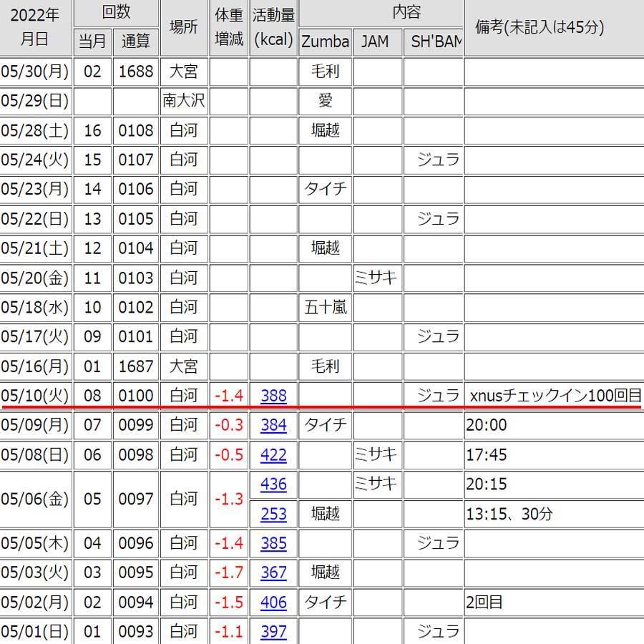Click 毛利 in the 05/16 row

[326, 366]
